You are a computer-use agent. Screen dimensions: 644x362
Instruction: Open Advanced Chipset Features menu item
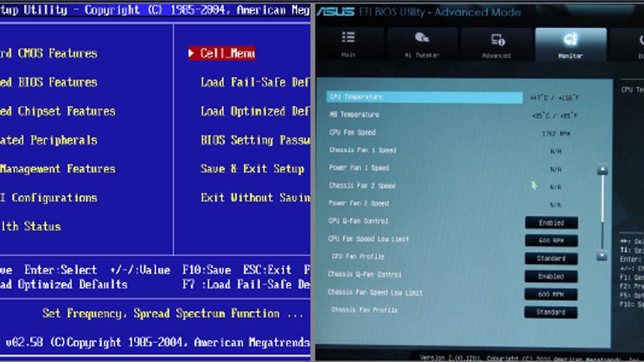click(57, 111)
